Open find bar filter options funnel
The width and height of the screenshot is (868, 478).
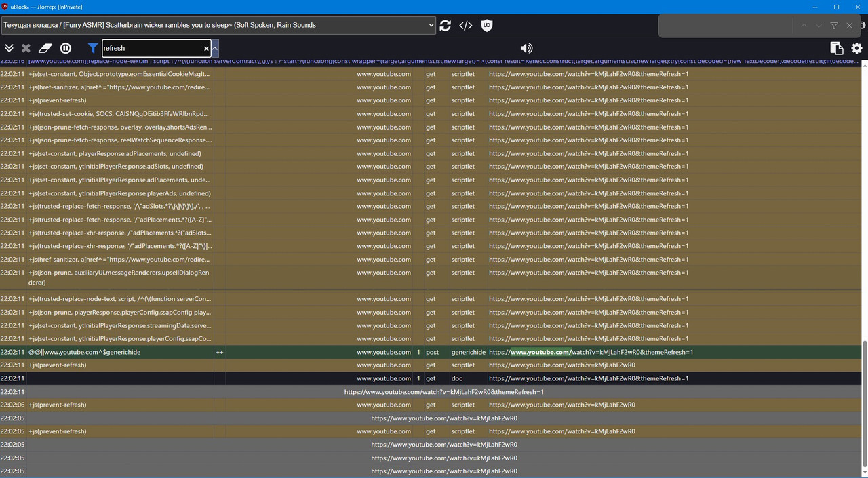(x=834, y=26)
